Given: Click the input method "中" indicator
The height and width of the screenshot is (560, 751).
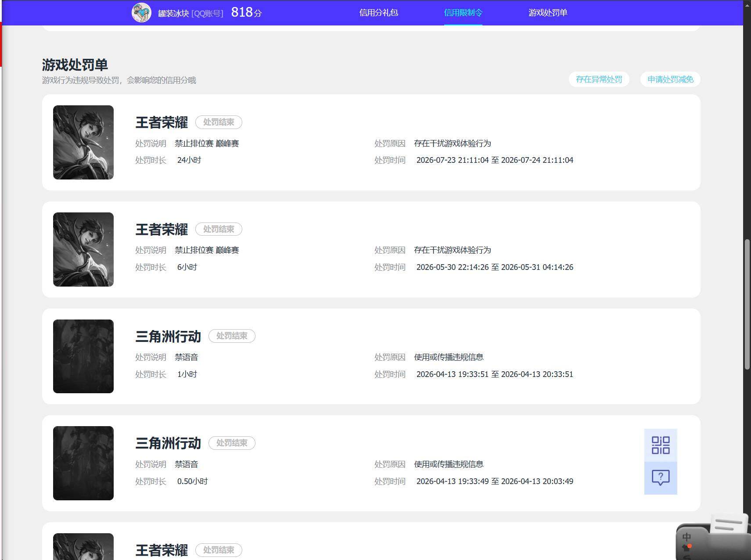Looking at the screenshot, I should [x=686, y=537].
